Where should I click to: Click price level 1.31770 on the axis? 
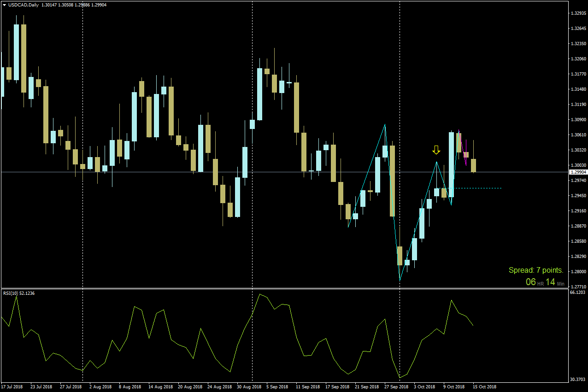(x=578, y=74)
